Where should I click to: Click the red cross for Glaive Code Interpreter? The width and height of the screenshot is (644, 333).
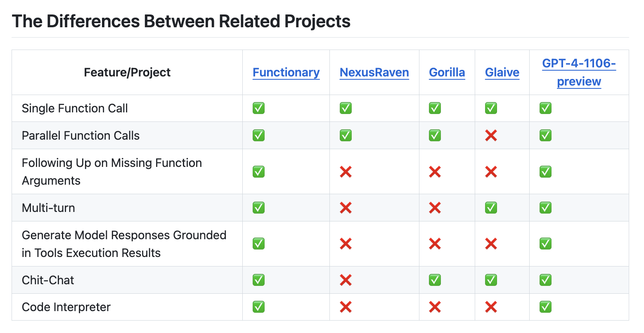[490, 307]
